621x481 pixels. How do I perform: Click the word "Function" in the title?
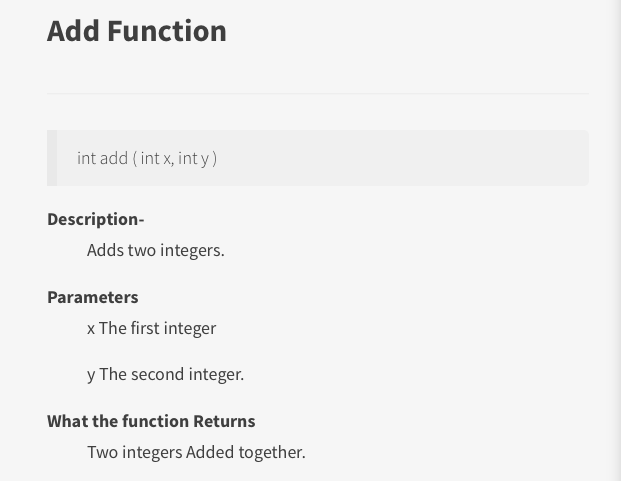point(167,31)
